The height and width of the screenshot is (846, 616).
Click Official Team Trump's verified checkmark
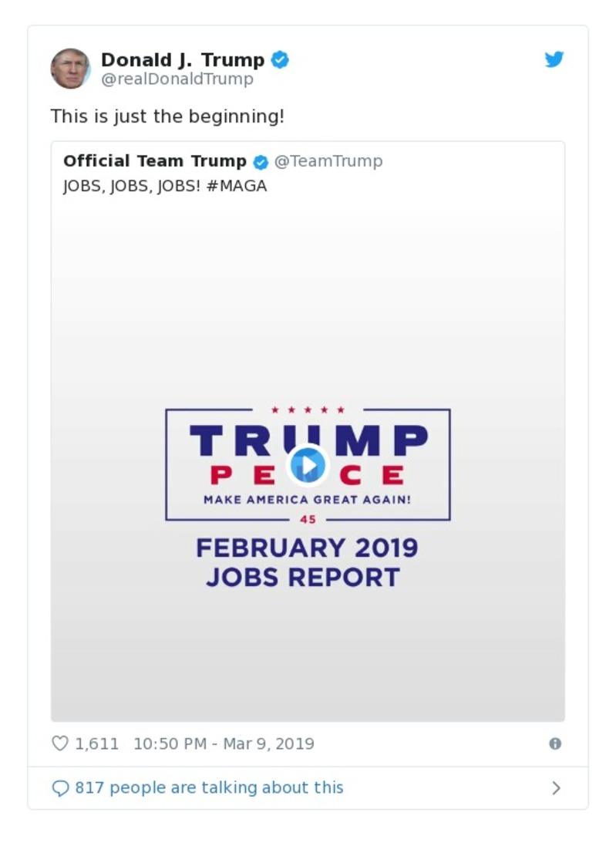click(x=259, y=161)
